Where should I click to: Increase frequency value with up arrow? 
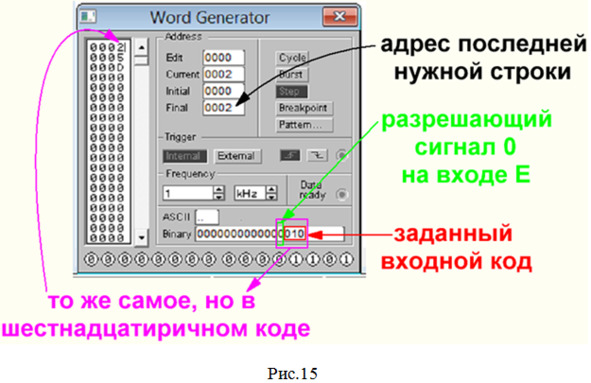[219, 189]
